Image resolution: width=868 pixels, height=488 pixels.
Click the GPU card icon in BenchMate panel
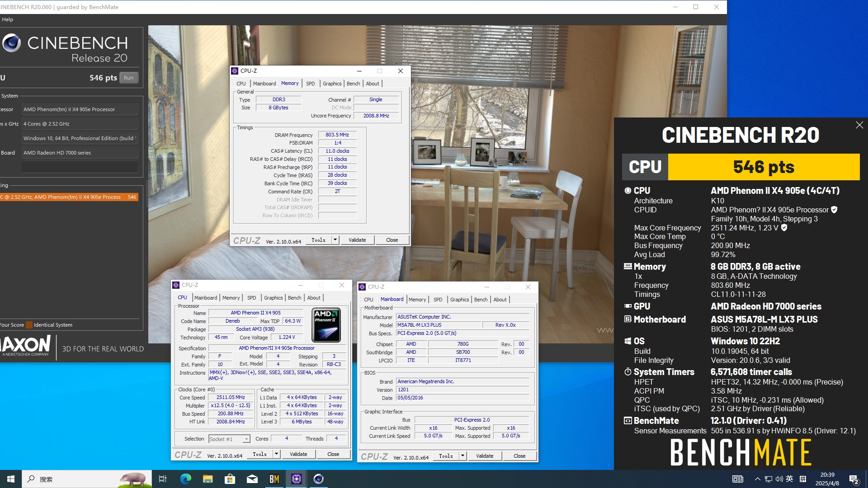627,306
